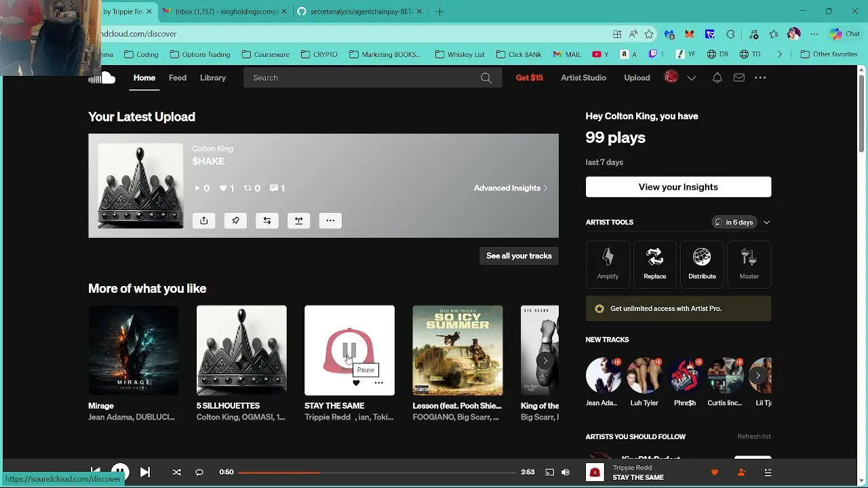The height and width of the screenshot is (488, 868).
Task: Click View your Insights button
Action: (x=678, y=187)
